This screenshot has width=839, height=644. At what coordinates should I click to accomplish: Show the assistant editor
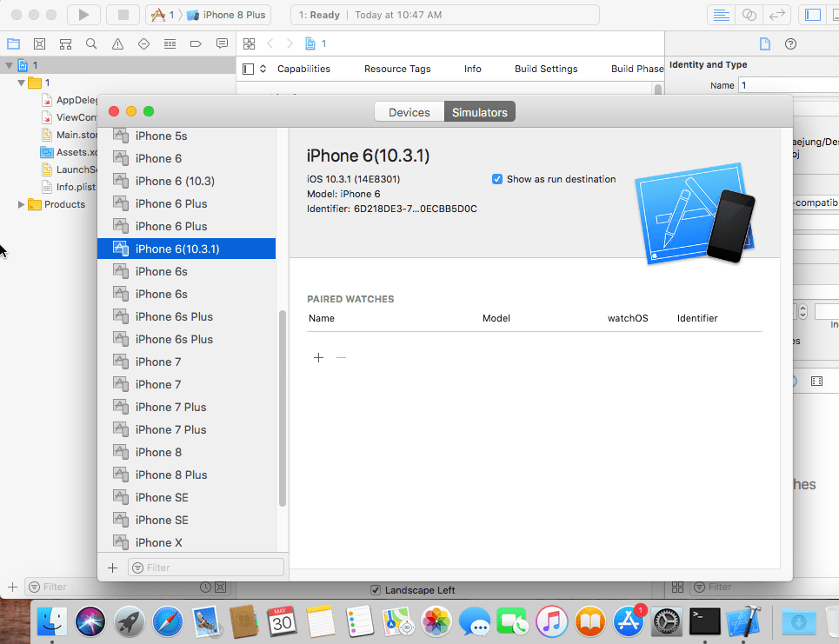[x=749, y=15]
